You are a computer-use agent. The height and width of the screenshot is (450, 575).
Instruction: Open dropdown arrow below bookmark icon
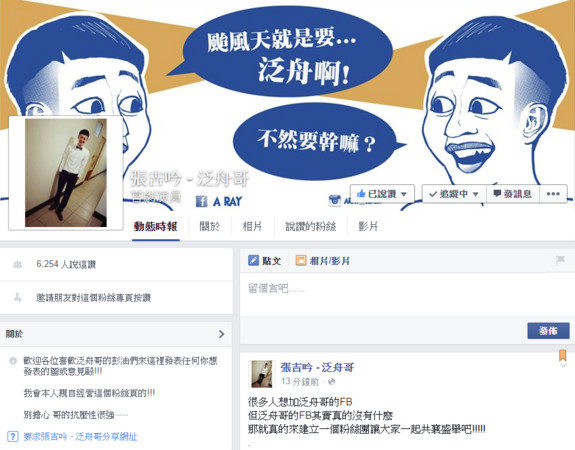click(x=563, y=365)
